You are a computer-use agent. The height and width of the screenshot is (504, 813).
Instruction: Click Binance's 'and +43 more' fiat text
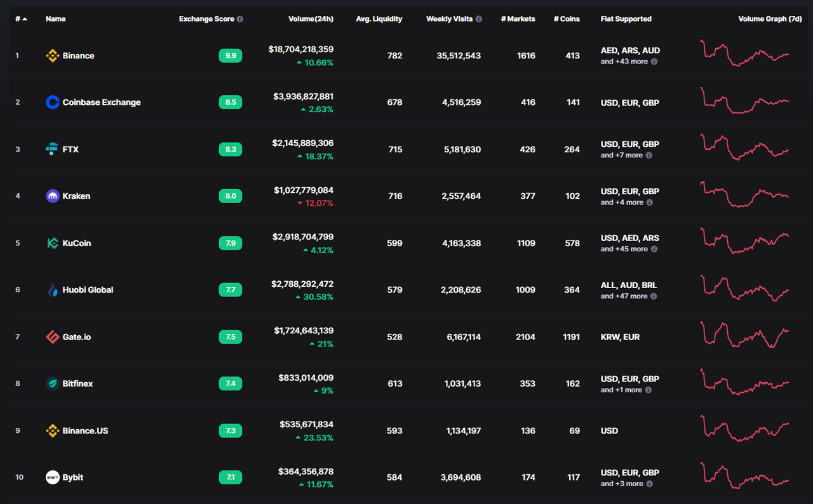pyautogui.click(x=624, y=62)
